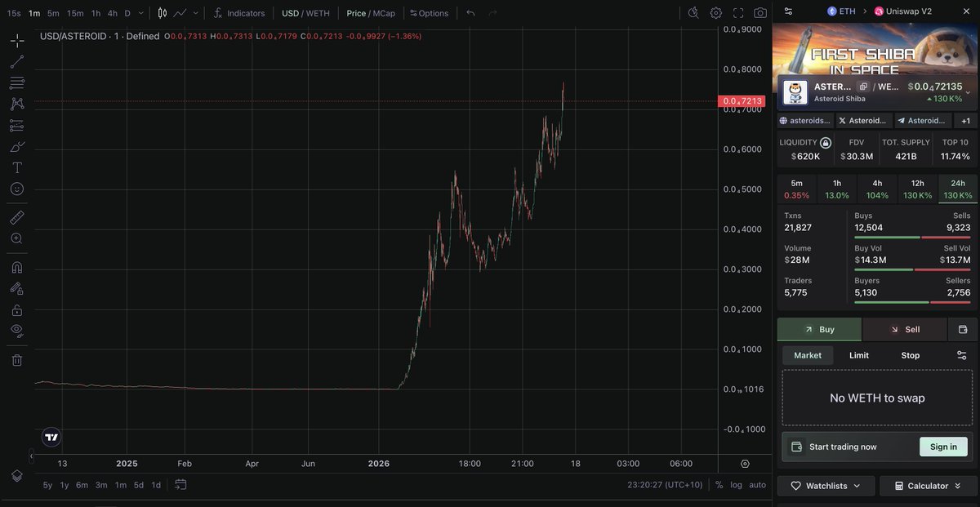
Task: Take a chart snapshot with camera
Action: [760, 12]
